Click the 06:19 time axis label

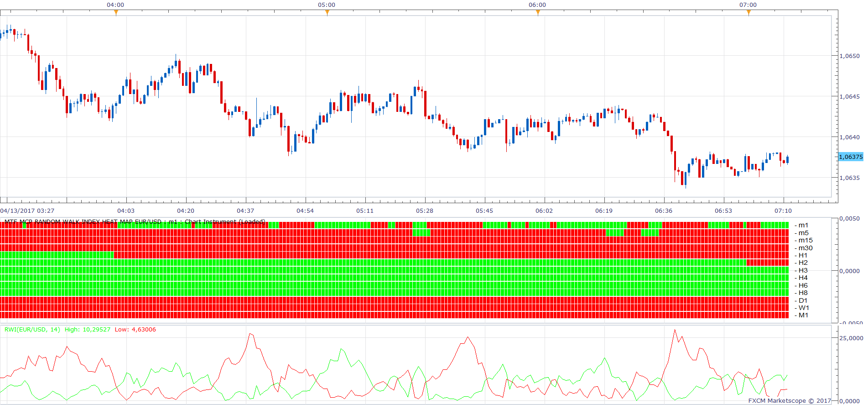604,210
